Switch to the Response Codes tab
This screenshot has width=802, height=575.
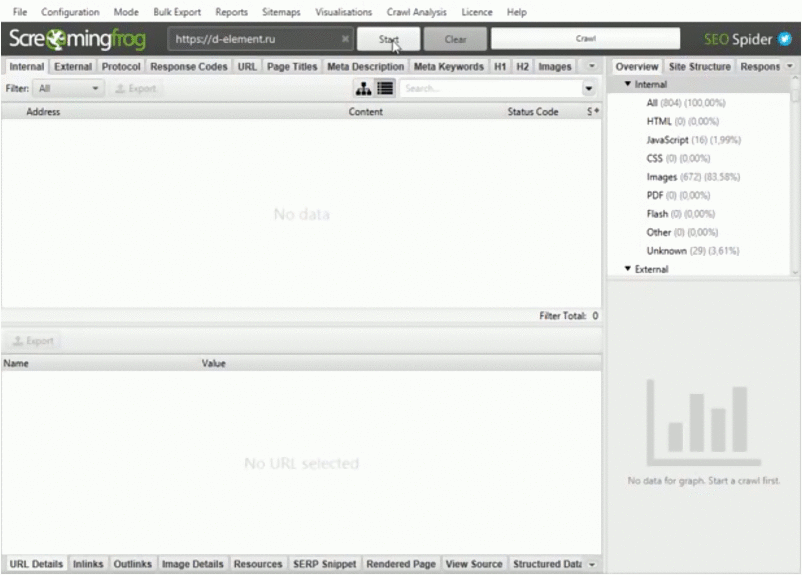click(x=189, y=66)
